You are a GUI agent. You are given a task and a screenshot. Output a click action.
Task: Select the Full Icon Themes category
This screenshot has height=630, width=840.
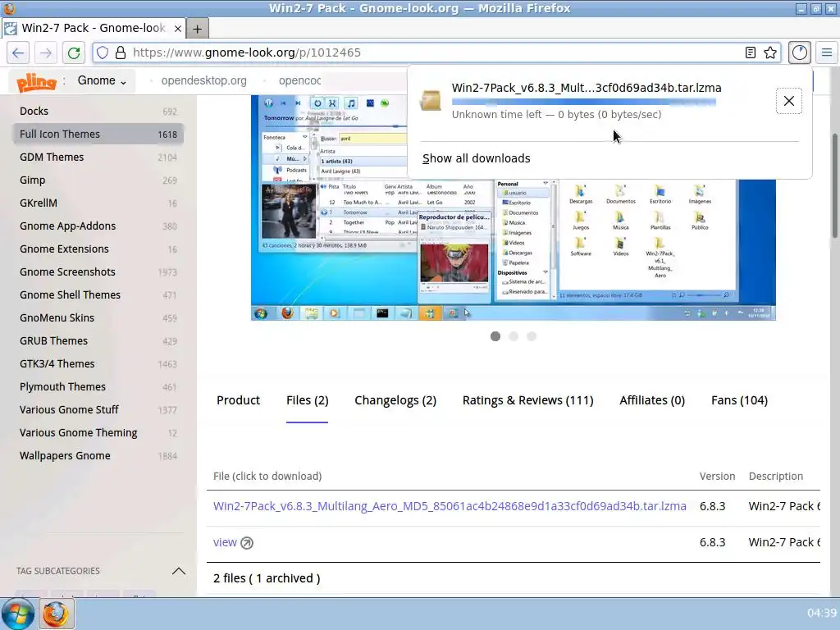click(x=98, y=134)
